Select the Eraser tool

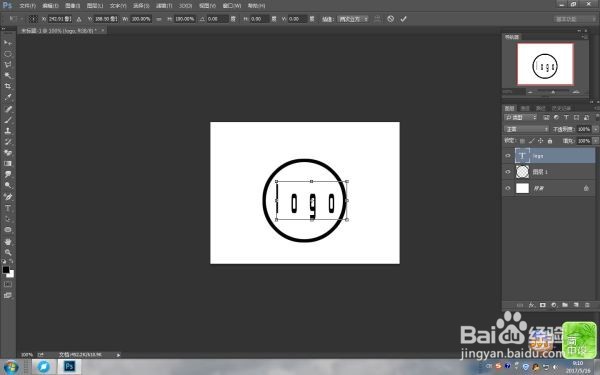[8, 153]
